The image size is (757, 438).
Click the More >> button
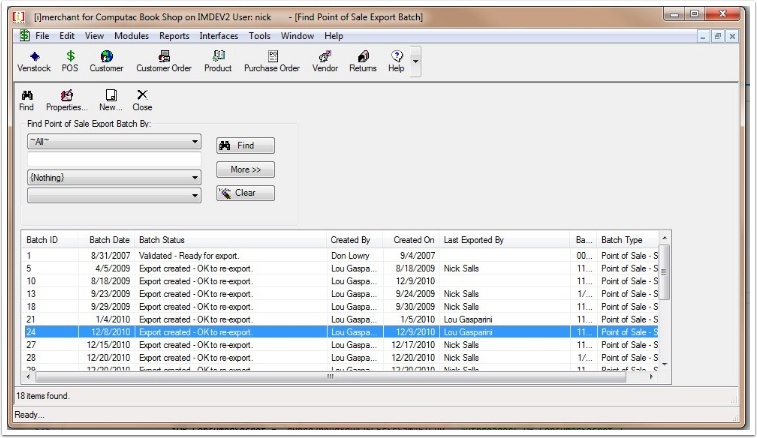[245, 170]
